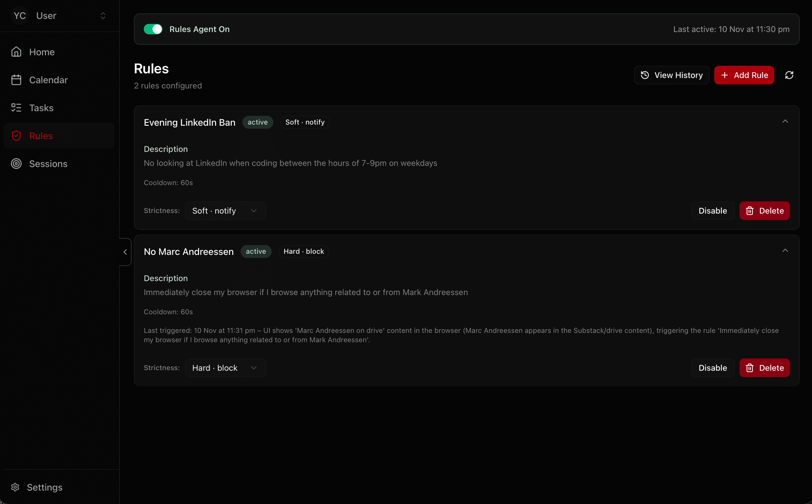Open the User account switcher

103,15
